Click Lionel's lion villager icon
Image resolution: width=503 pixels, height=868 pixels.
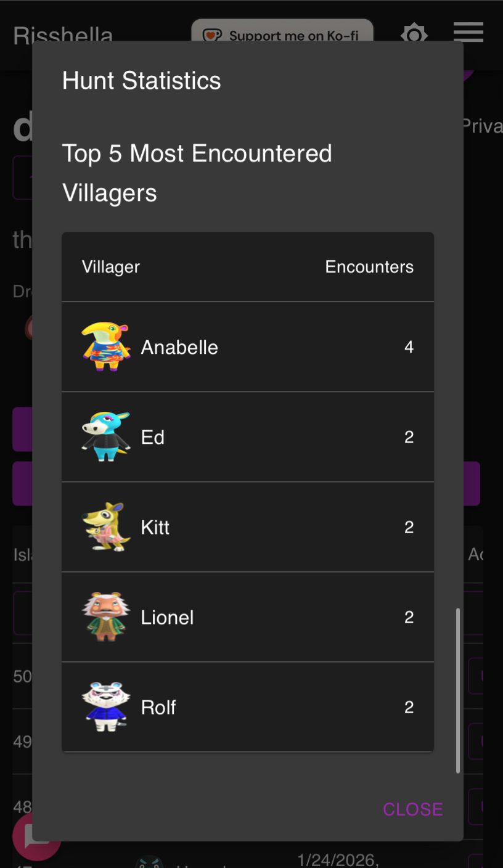(106, 616)
